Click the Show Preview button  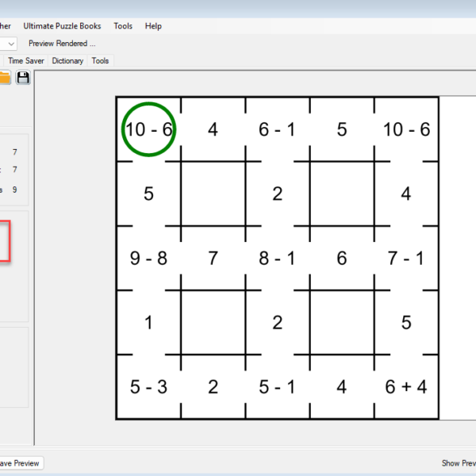tap(458, 463)
